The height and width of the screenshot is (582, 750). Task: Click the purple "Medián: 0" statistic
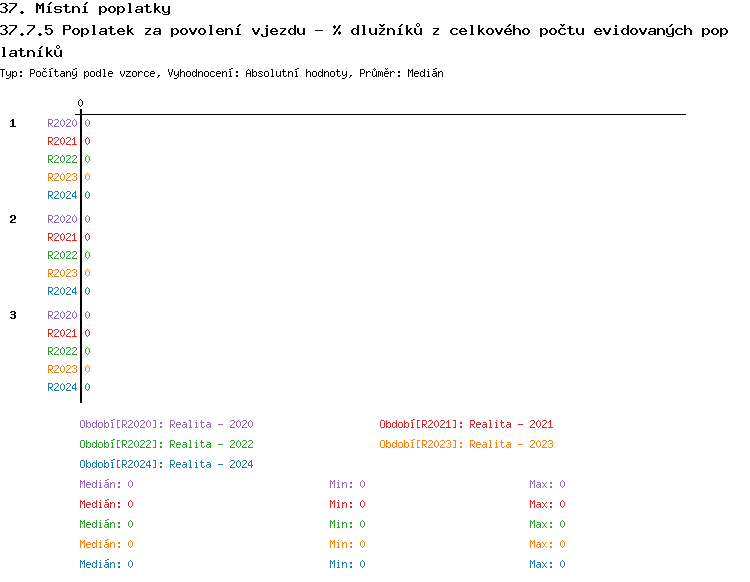[x=106, y=484]
